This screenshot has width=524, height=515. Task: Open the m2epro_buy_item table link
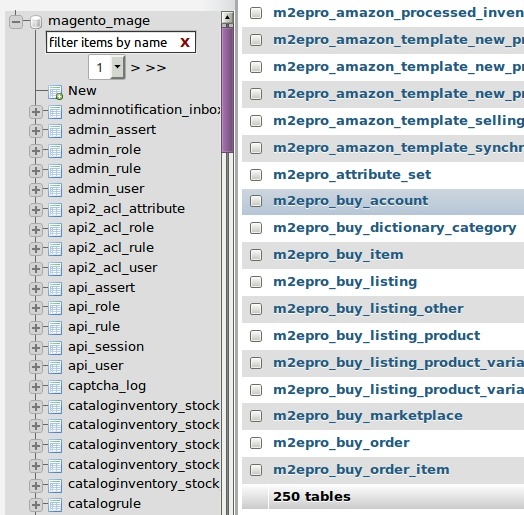pyautogui.click(x=338, y=255)
